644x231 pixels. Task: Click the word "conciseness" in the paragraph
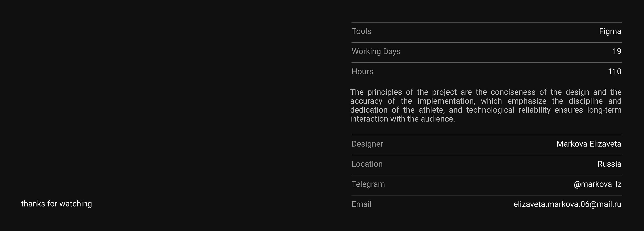(x=513, y=92)
